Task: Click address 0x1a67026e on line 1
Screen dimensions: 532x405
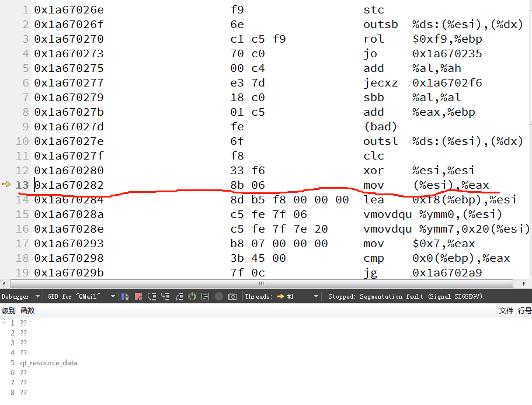Action: tap(69, 10)
